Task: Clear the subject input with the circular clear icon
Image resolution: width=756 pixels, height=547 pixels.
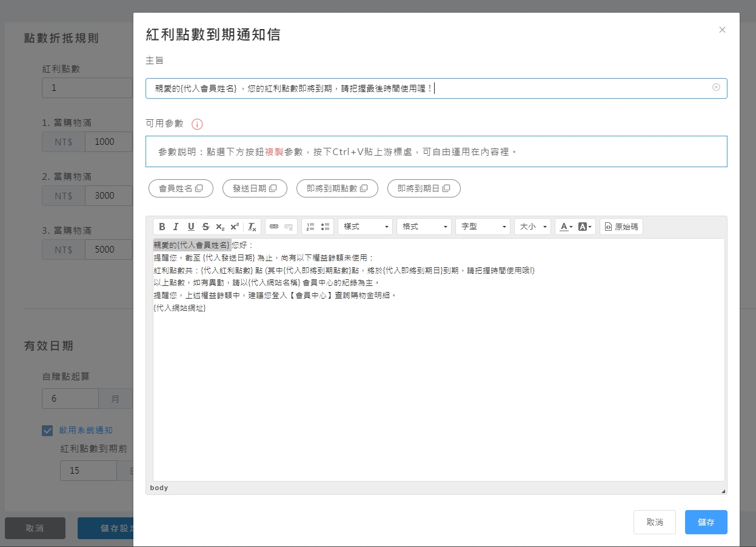Action: pyautogui.click(x=717, y=88)
